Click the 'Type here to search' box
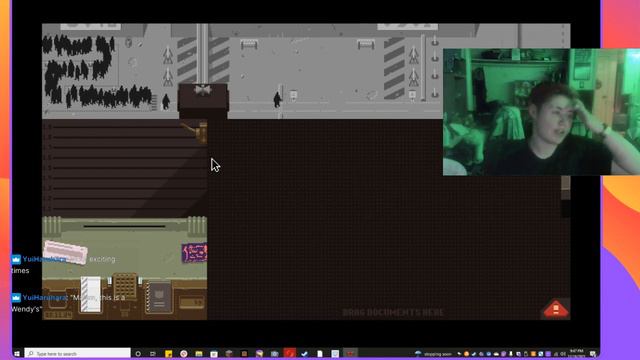Image resolution: width=640 pixels, height=360 pixels. pos(78,353)
